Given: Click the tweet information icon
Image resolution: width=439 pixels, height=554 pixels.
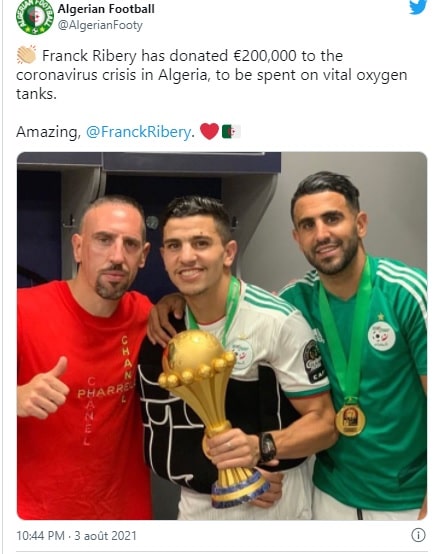Looking at the screenshot, I should 419,535.
